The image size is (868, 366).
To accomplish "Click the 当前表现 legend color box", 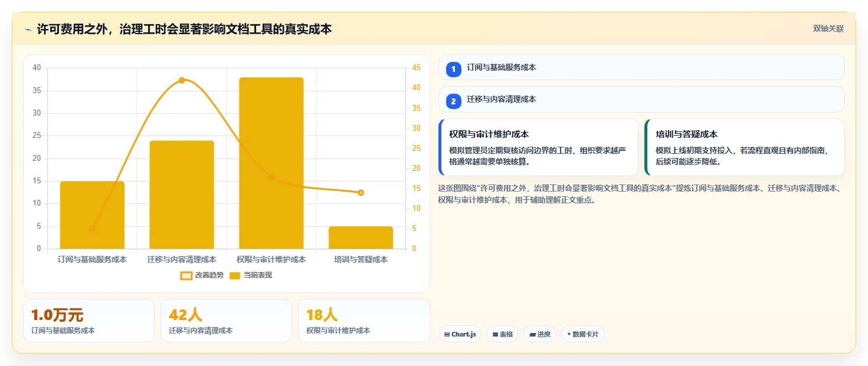I will (235, 275).
